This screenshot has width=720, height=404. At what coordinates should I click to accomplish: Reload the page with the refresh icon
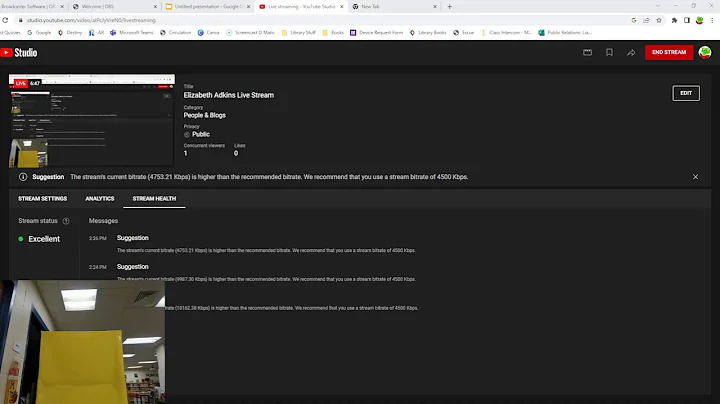point(5,20)
